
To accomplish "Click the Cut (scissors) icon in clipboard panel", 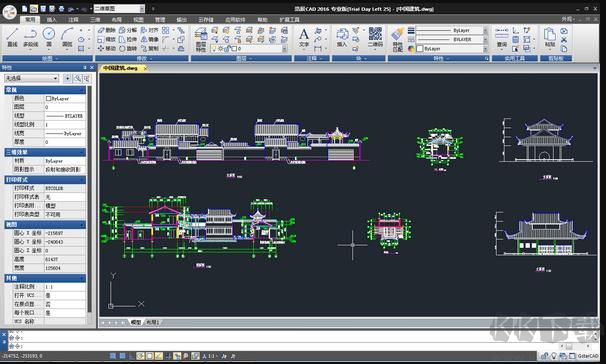I will tap(564, 40).
